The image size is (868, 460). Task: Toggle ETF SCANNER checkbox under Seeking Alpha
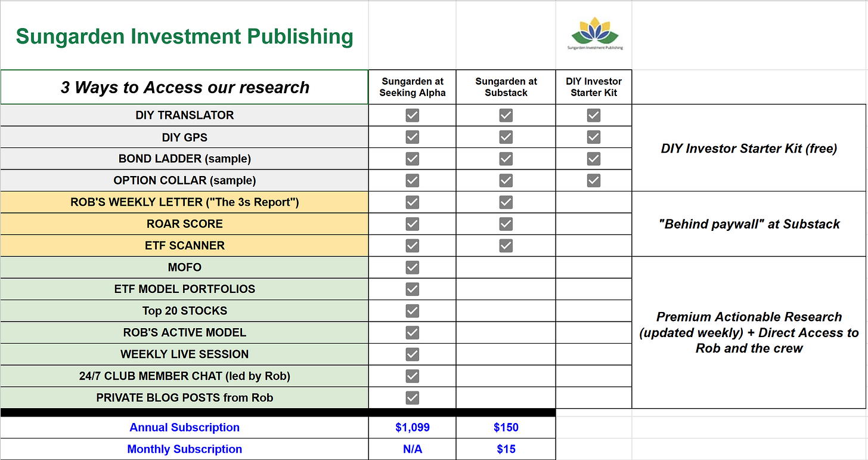tap(412, 245)
